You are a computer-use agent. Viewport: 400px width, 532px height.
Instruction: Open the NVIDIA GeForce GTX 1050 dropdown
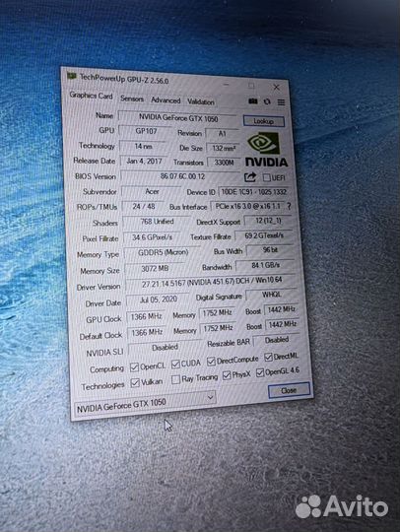point(145,403)
